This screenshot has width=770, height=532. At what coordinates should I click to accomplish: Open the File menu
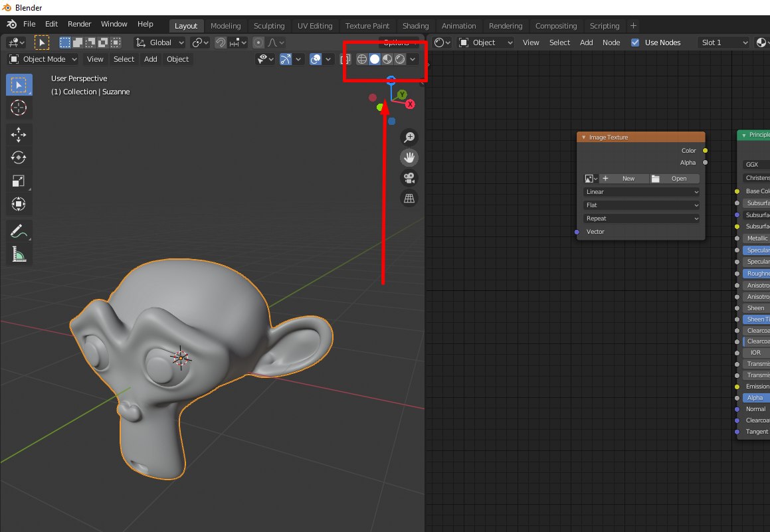[x=29, y=24]
